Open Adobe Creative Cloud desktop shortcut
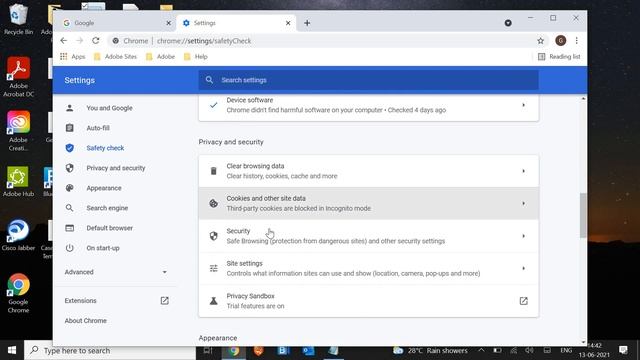 point(18,131)
